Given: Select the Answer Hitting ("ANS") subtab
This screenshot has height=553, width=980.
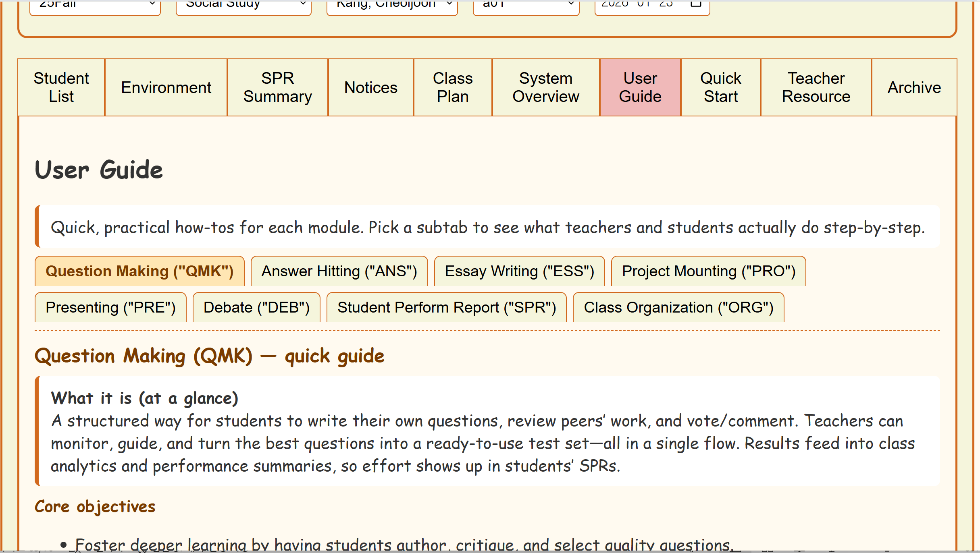Looking at the screenshot, I should (x=339, y=271).
